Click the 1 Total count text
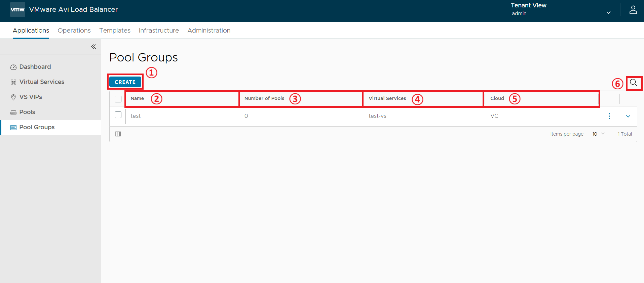 point(624,134)
